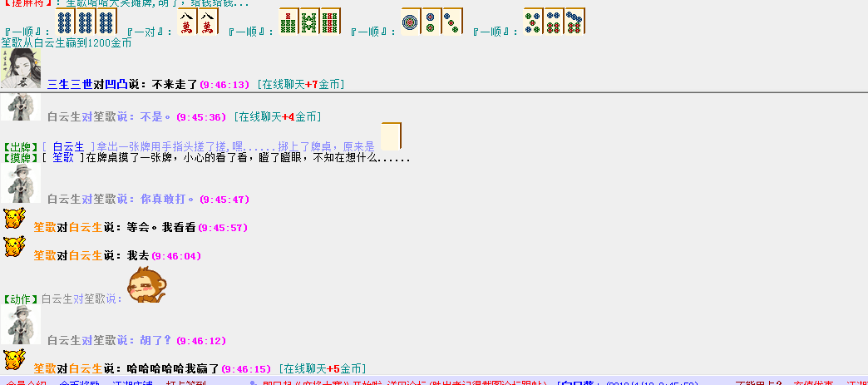Click 笙歌 name in 不是。message
Image resolution: width=868 pixels, height=385 pixels.
point(104,117)
